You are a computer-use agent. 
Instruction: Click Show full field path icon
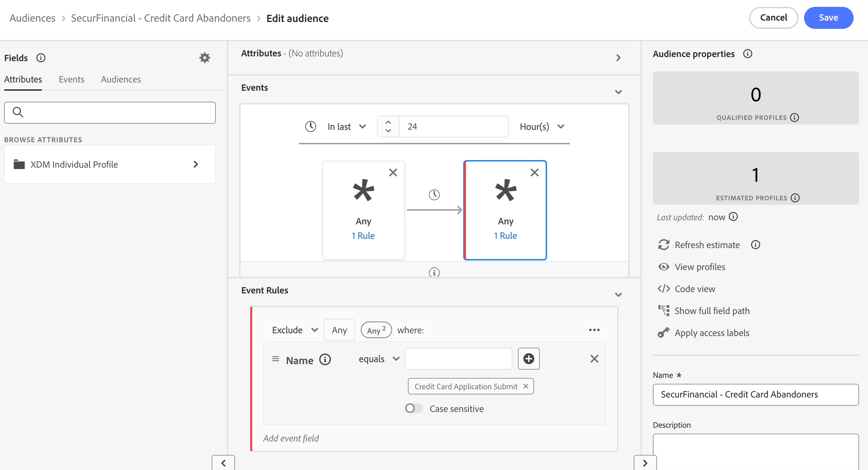pos(664,311)
